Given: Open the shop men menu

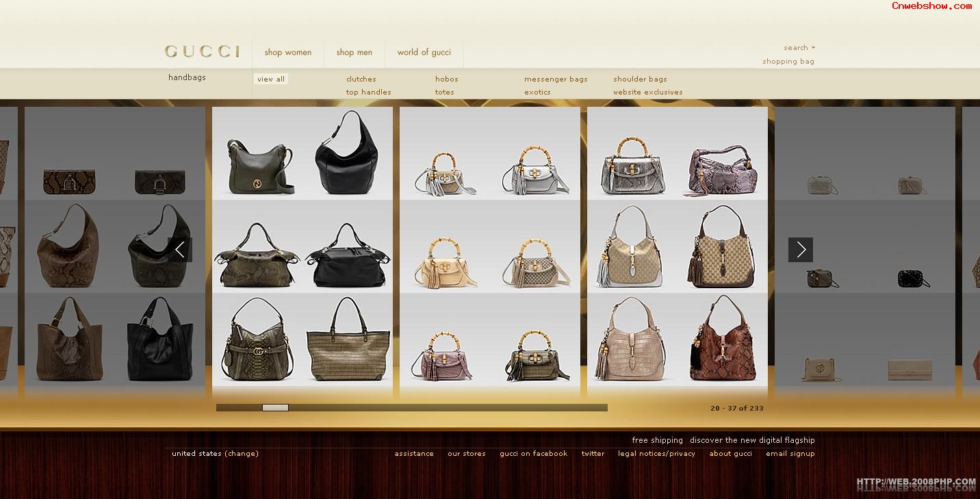Looking at the screenshot, I should tap(354, 52).
